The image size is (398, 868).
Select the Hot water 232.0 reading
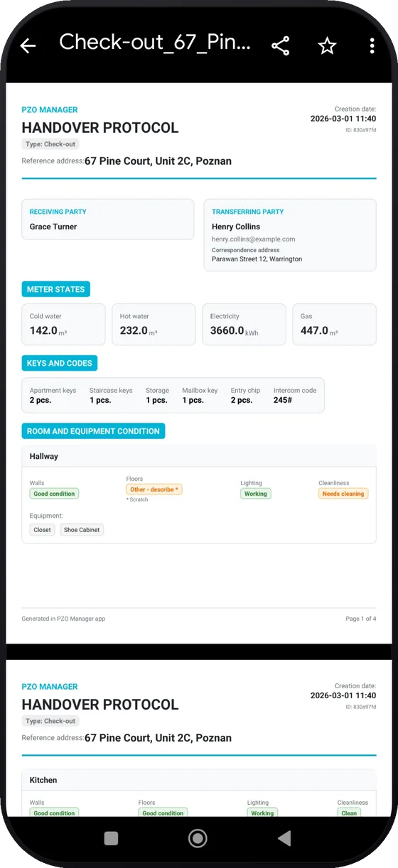point(154,325)
